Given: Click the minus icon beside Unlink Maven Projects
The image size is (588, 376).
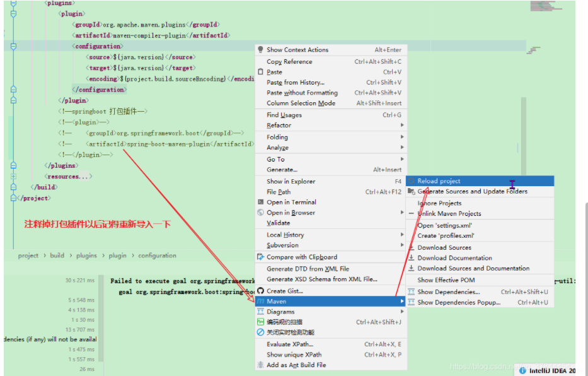Looking at the screenshot, I should click(x=412, y=213).
